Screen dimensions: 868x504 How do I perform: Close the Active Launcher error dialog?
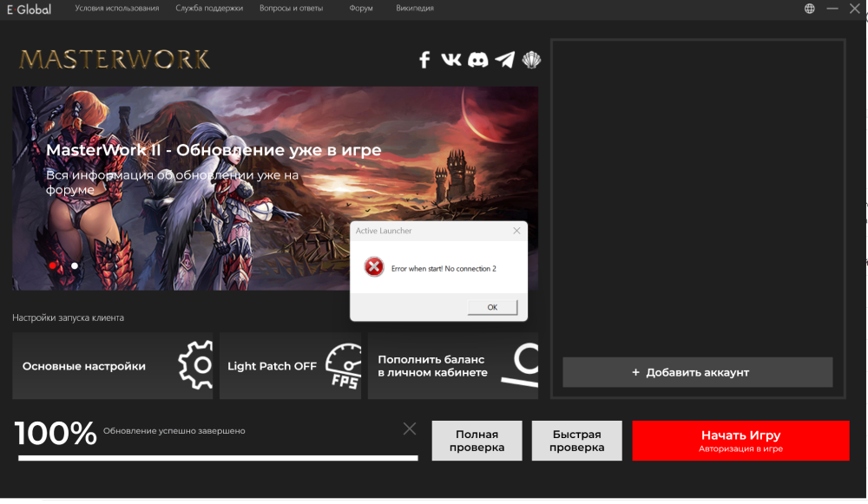pos(516,231)
